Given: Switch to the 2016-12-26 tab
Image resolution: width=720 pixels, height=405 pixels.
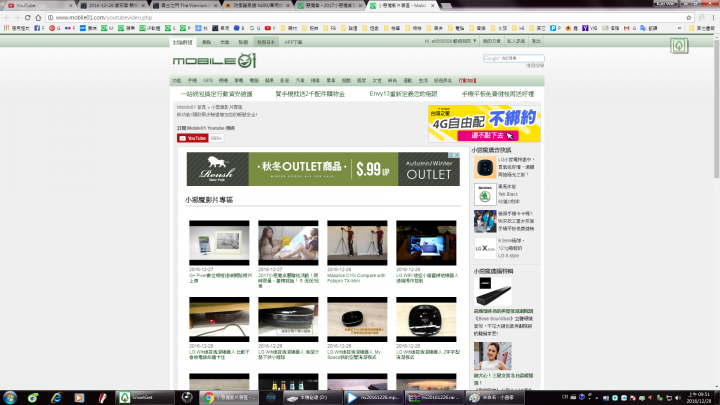Looking at the screenshot, I should (113, 6).
